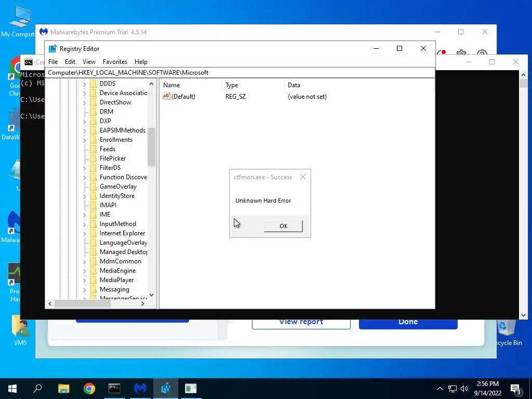The height and width of the screenshot is (399, 532).
Task: Select the InputMethod key
Action: pos(118,224)
